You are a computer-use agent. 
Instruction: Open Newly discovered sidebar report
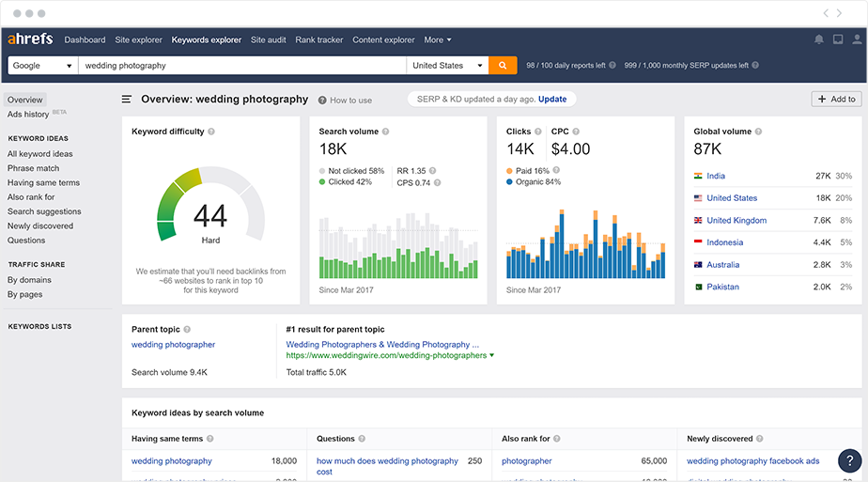coord(39,225)
